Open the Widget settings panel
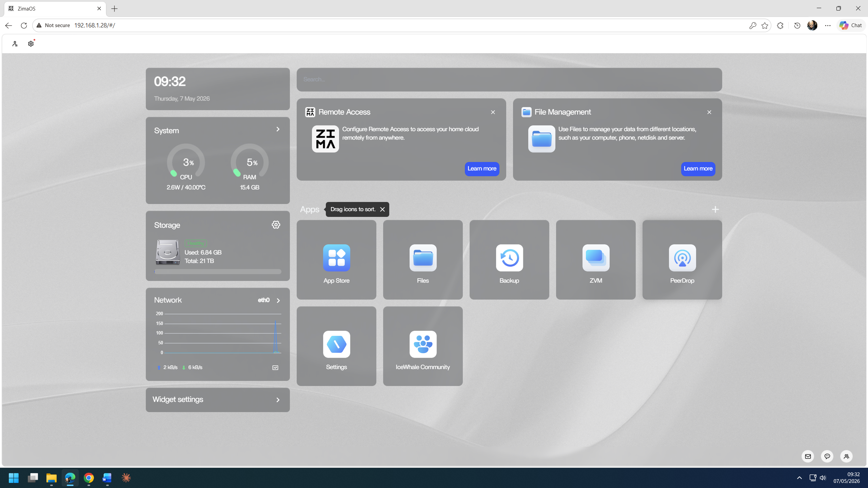The height and width of the screenshot is (488, 868). [218, 400]
